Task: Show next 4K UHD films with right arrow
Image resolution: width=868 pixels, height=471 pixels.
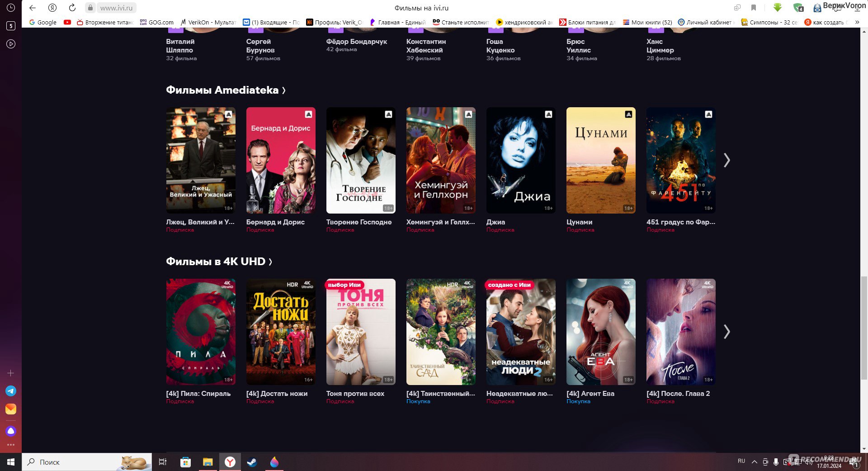Action: click(x=726, y=332)
